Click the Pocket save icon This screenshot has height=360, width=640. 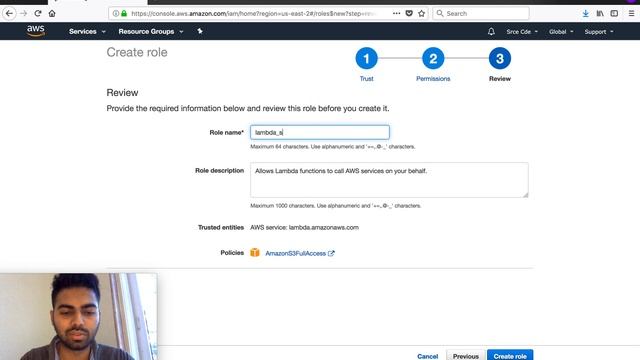point(409,13)
